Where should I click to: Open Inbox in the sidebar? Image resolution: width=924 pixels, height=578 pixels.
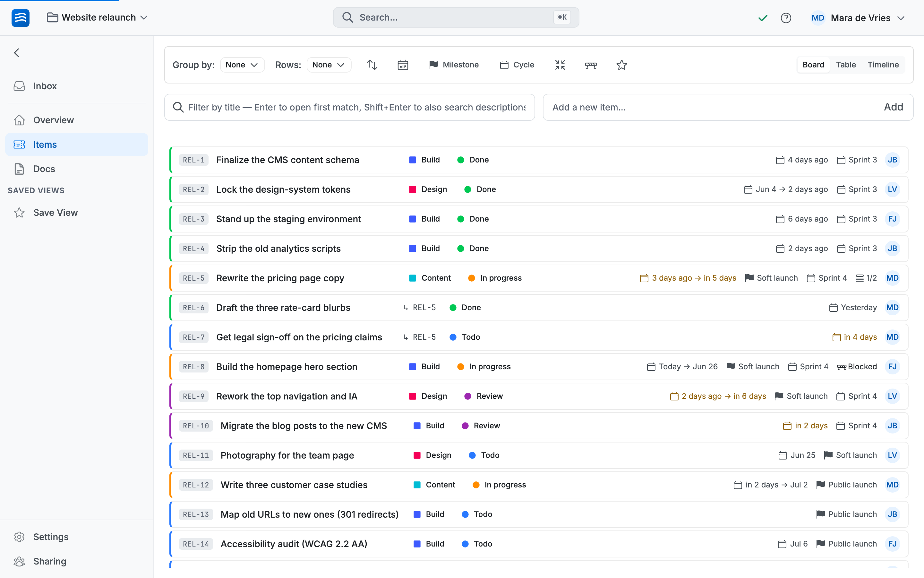[76, 86]
